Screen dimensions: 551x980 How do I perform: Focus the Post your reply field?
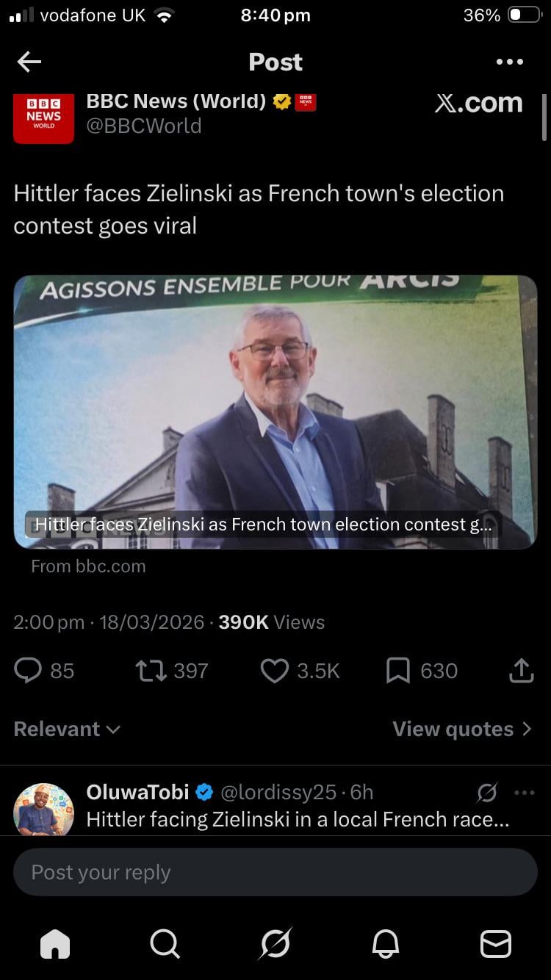275,872
